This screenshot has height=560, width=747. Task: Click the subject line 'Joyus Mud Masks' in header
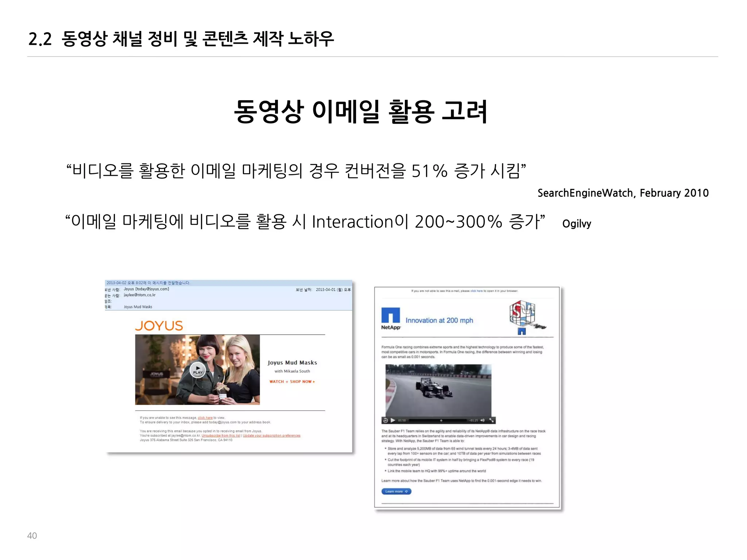click(138, 307)
